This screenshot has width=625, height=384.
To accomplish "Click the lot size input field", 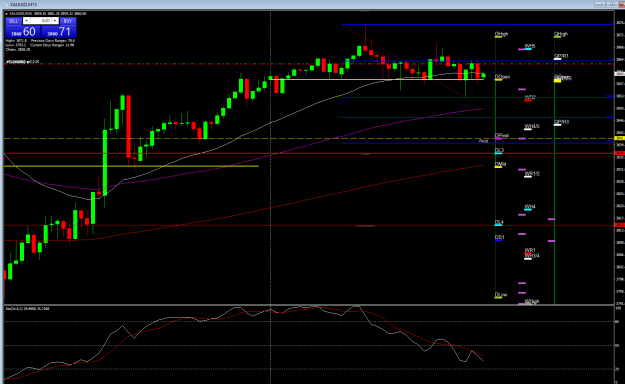I will click(41, 21).
